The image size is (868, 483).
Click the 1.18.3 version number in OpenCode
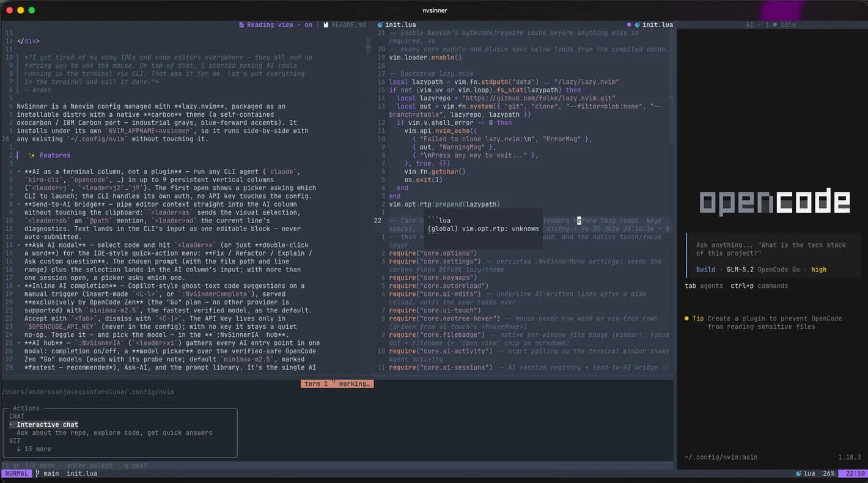[x=850, y=457]
